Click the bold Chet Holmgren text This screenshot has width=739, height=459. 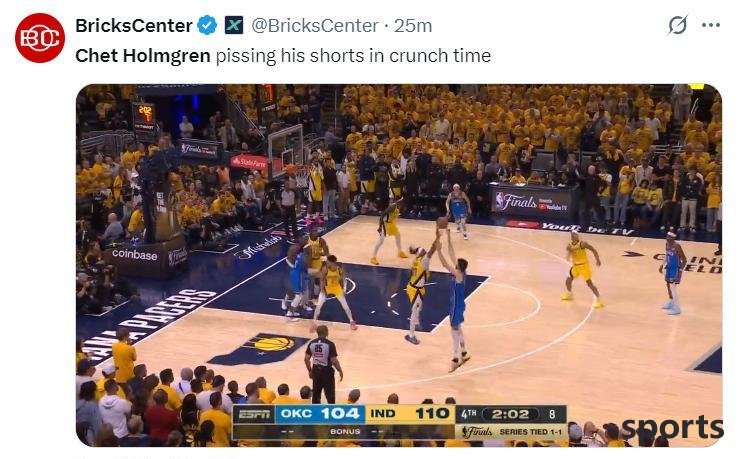143,56
